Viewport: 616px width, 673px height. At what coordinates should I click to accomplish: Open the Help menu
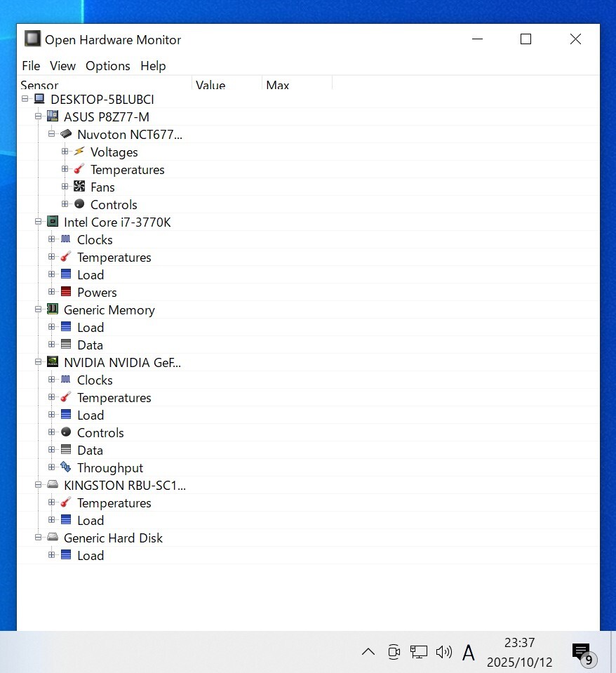pyautogui.click(x=153, y=66)
